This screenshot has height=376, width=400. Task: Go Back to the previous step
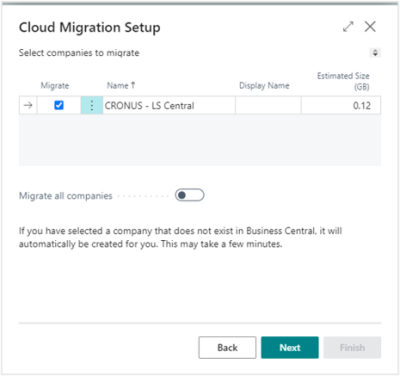227,348
